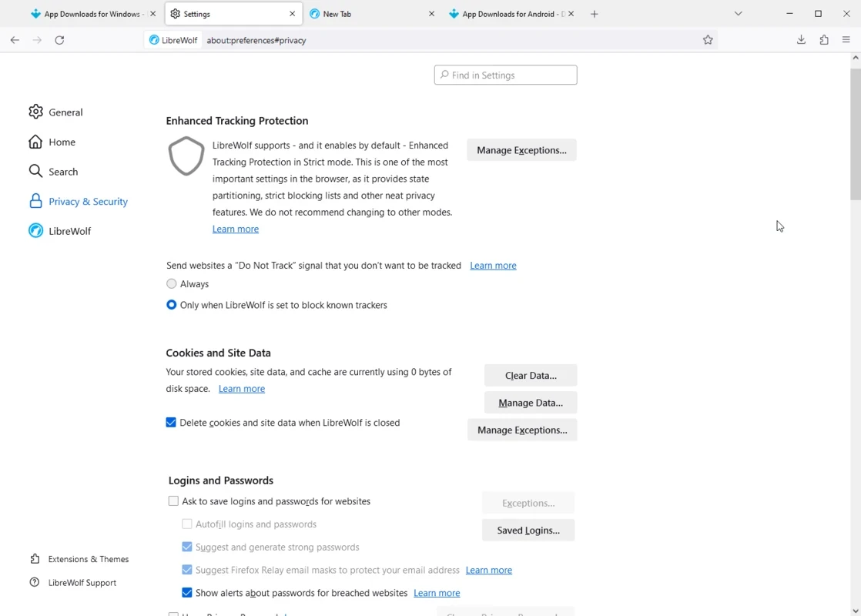Viewport: 861px width, 616px height.
Task: Open Saved Logins
Action: 528,531
